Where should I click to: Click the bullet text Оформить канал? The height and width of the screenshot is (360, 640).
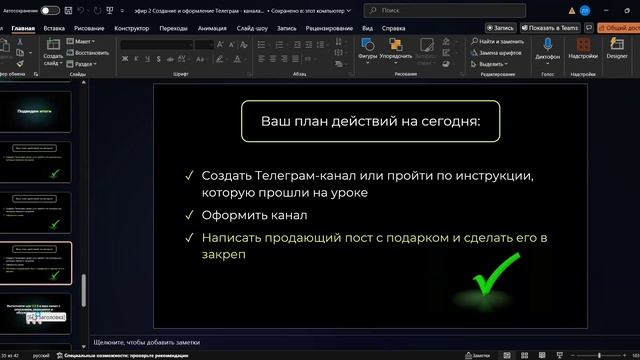coord(254,215)
